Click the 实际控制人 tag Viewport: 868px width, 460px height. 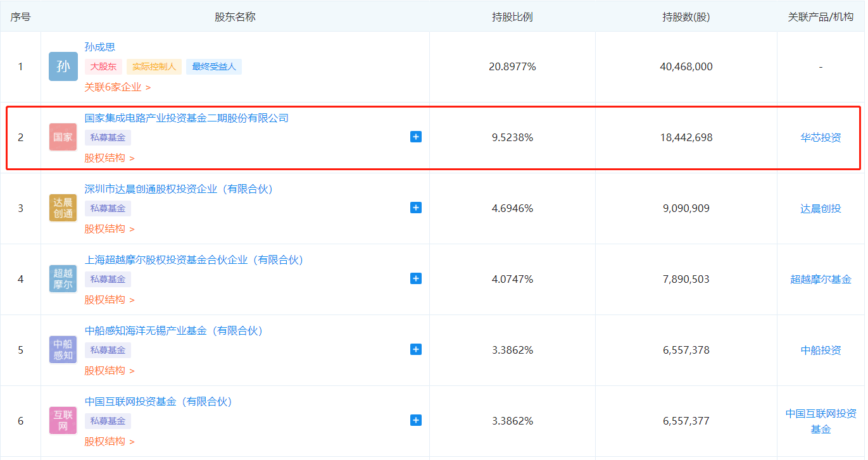(154, 66)
